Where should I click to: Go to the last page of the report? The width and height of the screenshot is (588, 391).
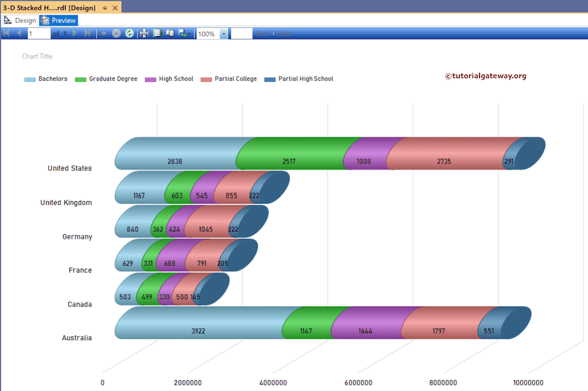86,33
